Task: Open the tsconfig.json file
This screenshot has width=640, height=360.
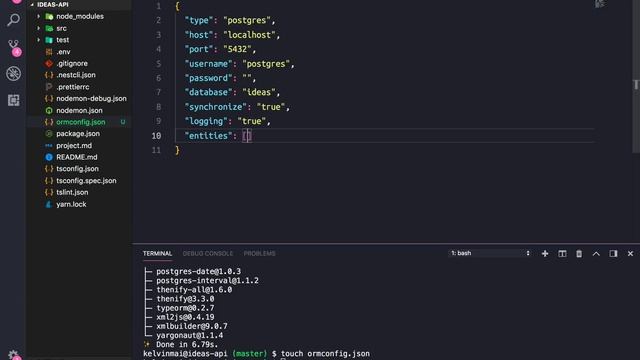Action: coord(77,169)
